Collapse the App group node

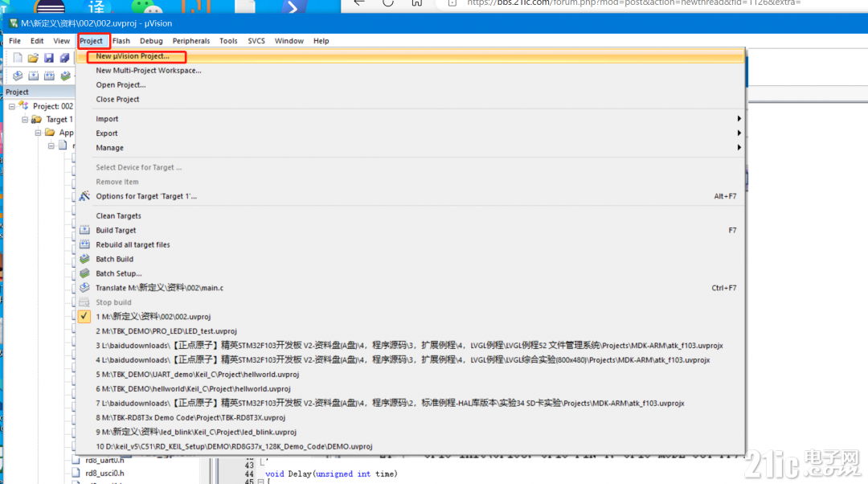click(39, 133)
